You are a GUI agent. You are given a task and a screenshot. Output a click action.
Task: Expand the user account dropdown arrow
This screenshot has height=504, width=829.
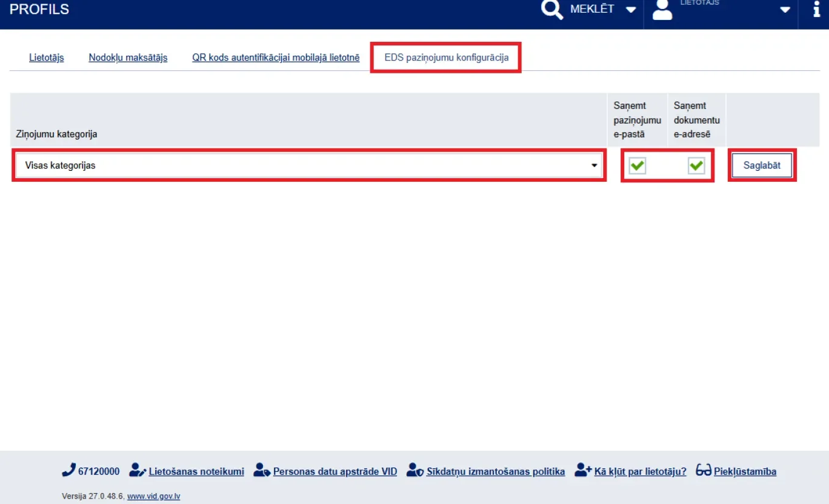785,10
